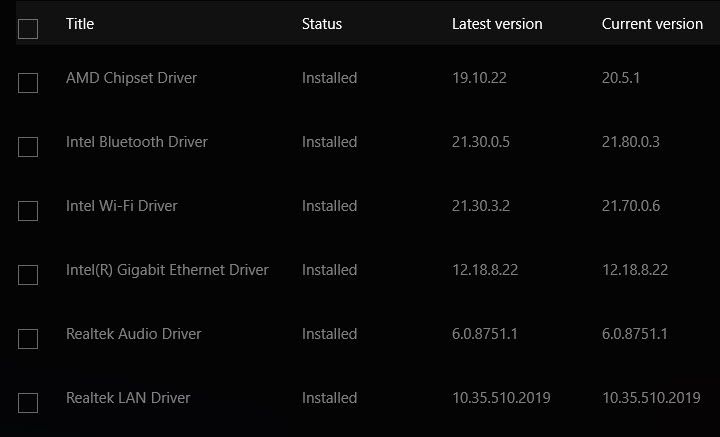The height and width of the screenshot is (437, 720).
Task: Click Installed status of Intel Wi-Fi Driver
Action: (329, 206)
